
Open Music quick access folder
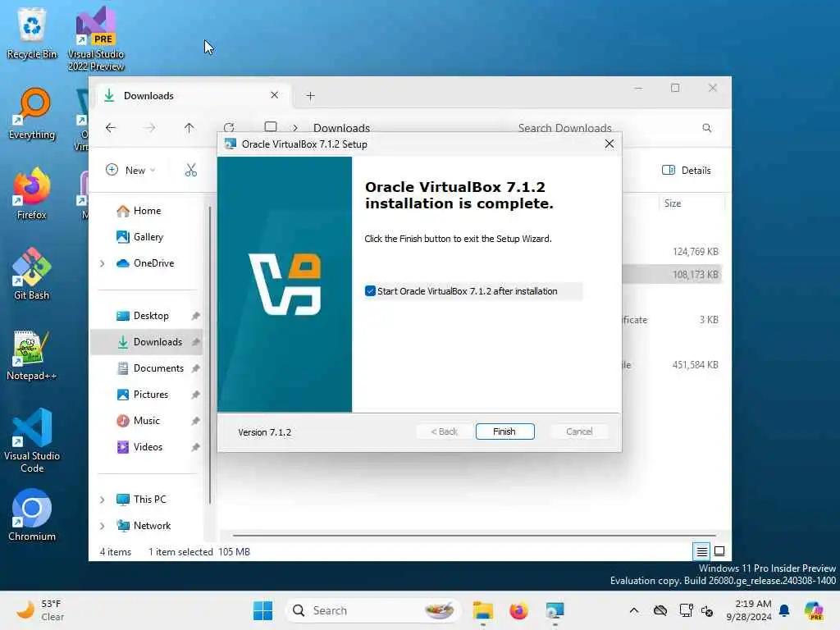click(x=146, y=421)
